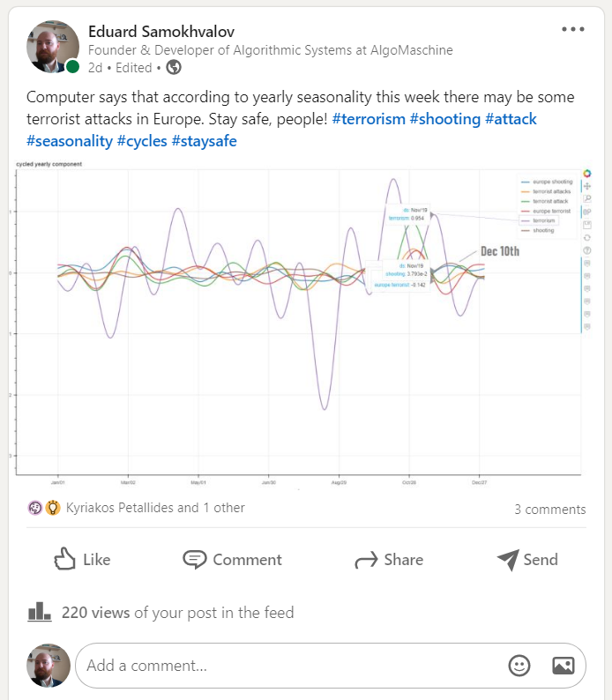
Task: Share the post
Action: coord(389,559)
